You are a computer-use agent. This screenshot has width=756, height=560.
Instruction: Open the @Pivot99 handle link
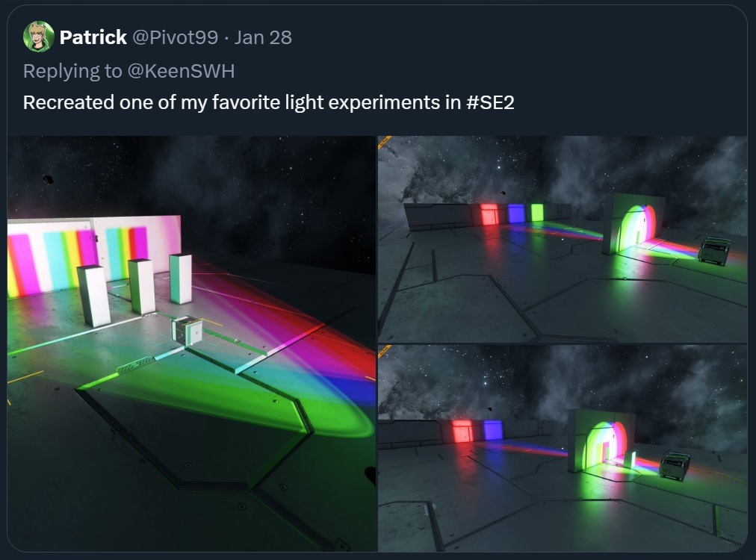tap(175, 37)
